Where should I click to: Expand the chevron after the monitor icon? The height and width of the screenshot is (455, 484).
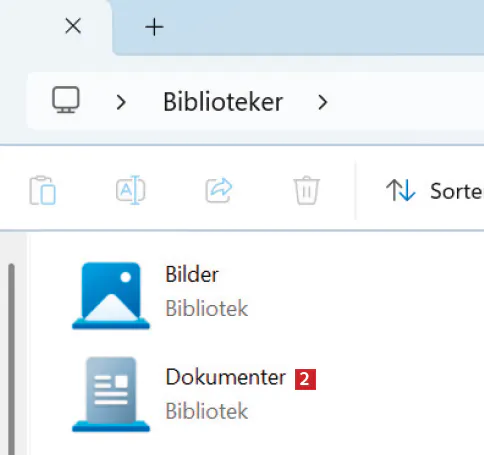click(x=121, y=102)
